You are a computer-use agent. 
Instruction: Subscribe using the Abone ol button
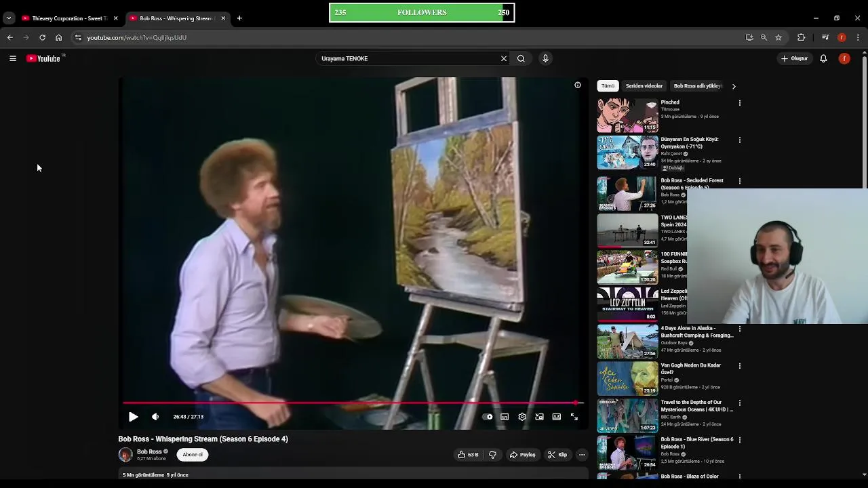pyautogui.click(x=193, y=455)
